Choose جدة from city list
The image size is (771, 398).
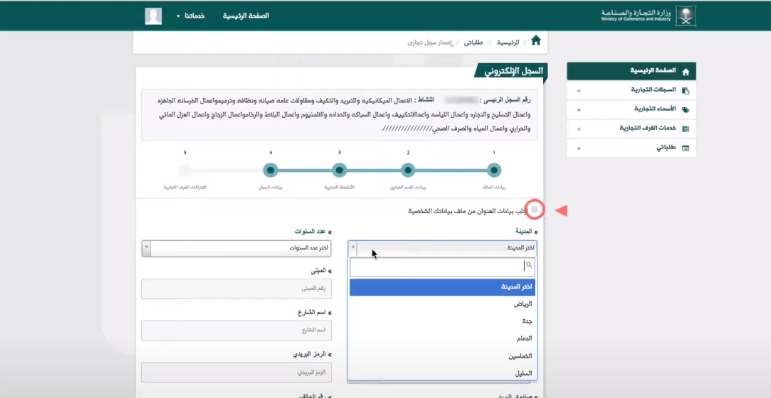tap(442, 321)
